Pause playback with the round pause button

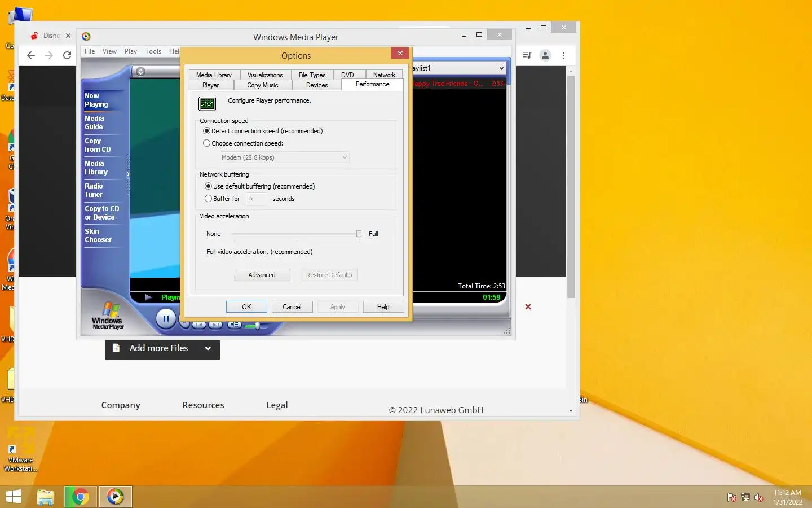click(166, 319)
